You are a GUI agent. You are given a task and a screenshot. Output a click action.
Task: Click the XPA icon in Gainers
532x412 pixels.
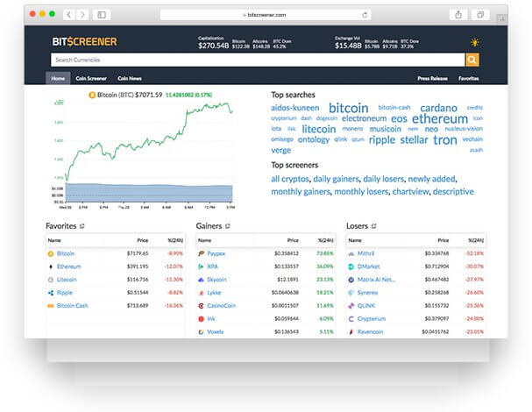(201, 266)
